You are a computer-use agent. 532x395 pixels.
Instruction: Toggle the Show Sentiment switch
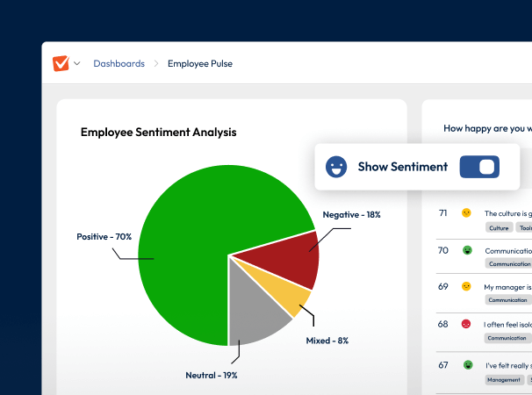coord(479,166)
